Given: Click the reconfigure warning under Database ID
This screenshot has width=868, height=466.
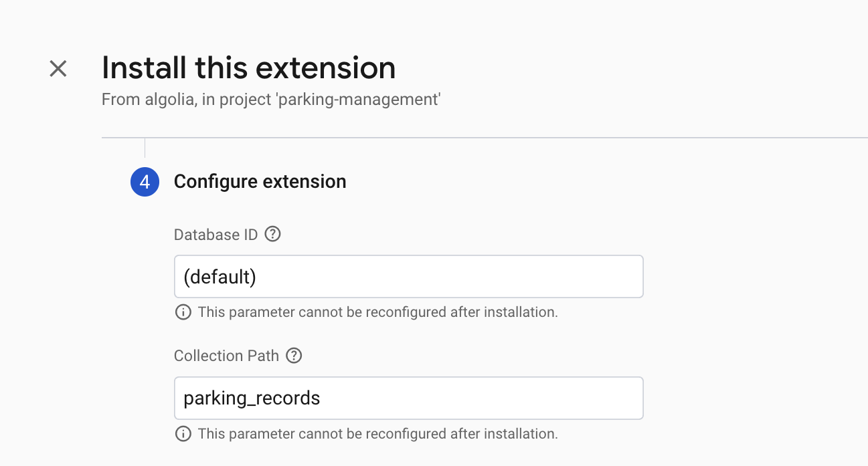Looking at the screenshot, I should point(377,312).
